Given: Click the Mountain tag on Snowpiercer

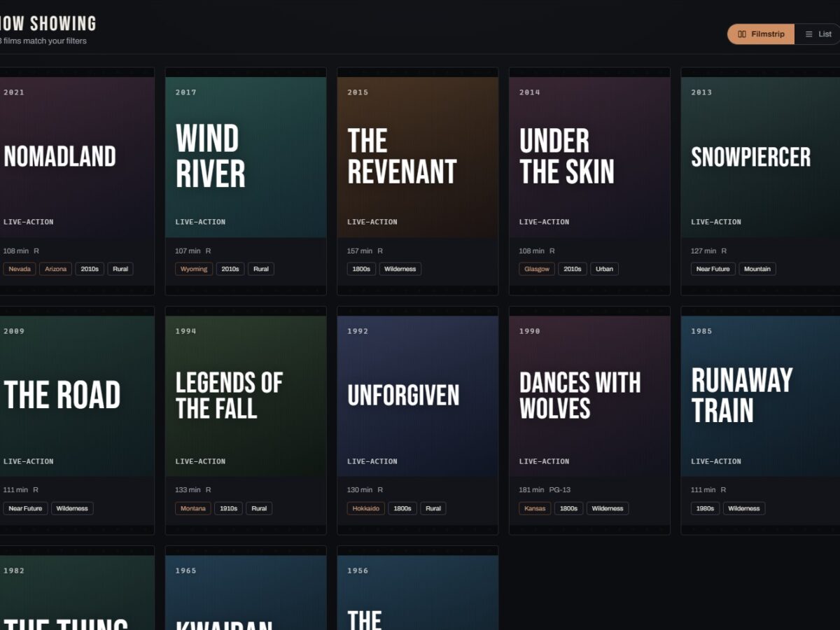Looking at the screenshot, I should coord(757,269).
